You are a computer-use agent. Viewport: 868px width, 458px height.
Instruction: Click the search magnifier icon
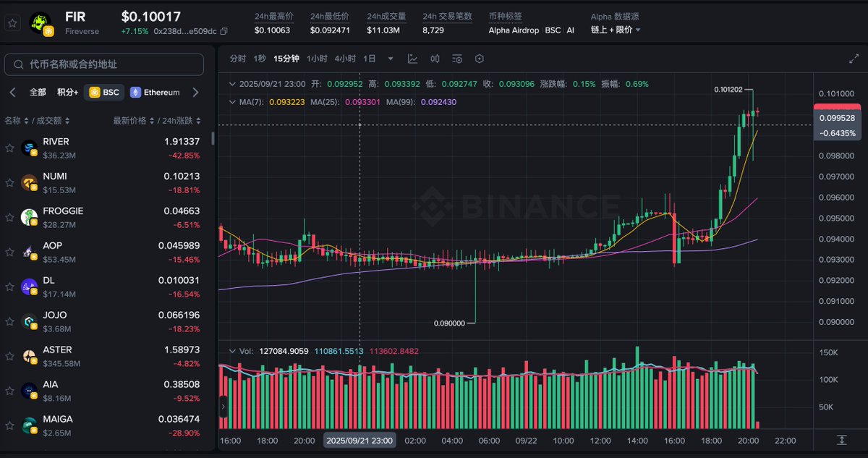click(x=18, y=64)
